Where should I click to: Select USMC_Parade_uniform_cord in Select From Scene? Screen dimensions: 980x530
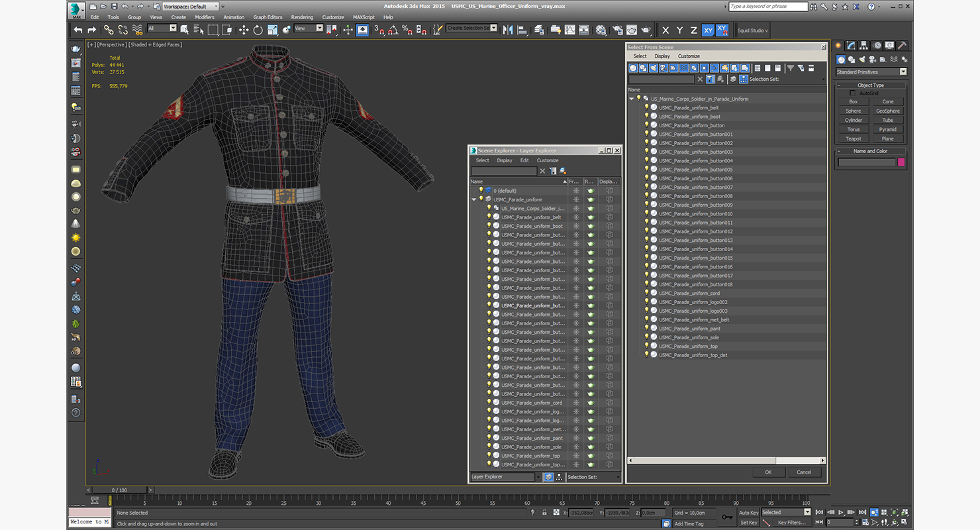(689, 293)
